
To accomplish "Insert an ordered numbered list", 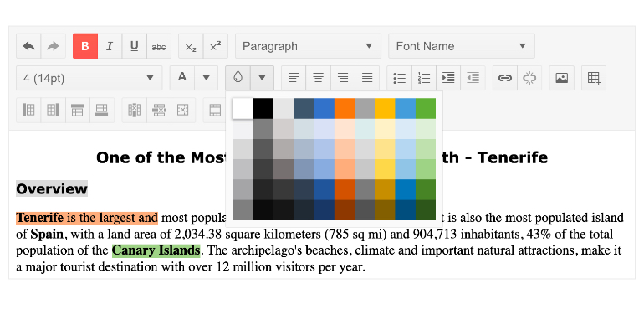I will pyautogui.click(x=424, y=78).
